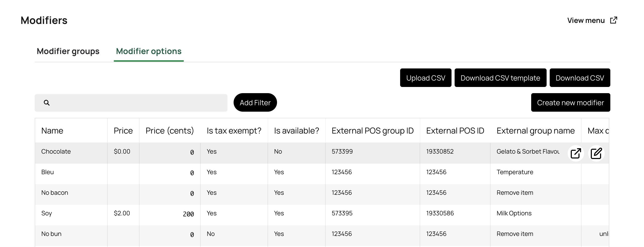The height and width of the screenshot is (247, 644).
Task: Sort by the Name column header
Action: pyautogui.click(x=52, y=131)
